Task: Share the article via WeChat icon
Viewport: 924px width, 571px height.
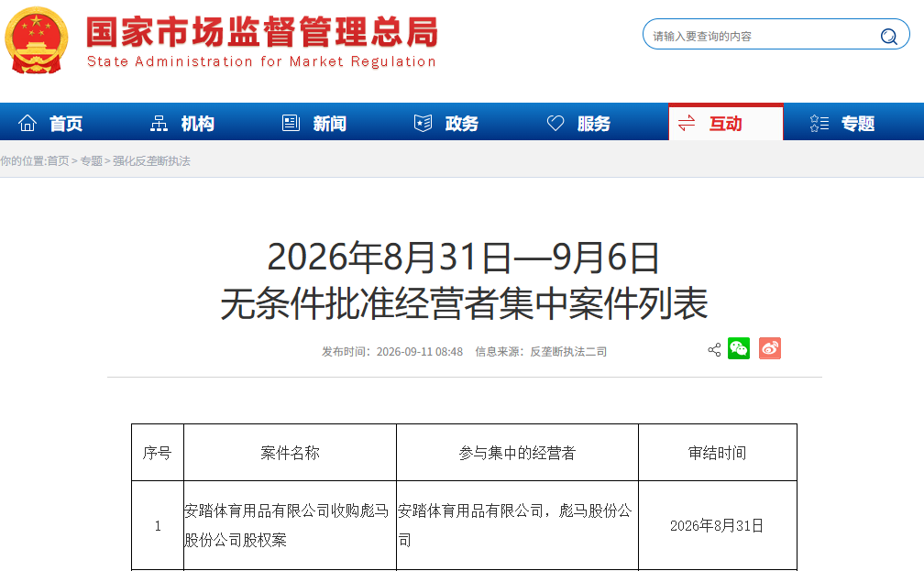Action: 739,348
